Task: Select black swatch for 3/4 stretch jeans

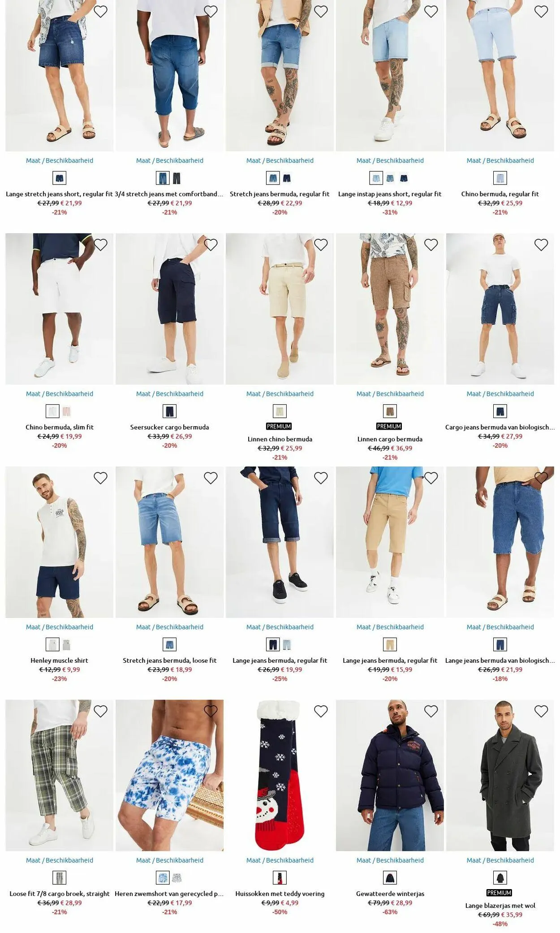Action: point(177,178)
